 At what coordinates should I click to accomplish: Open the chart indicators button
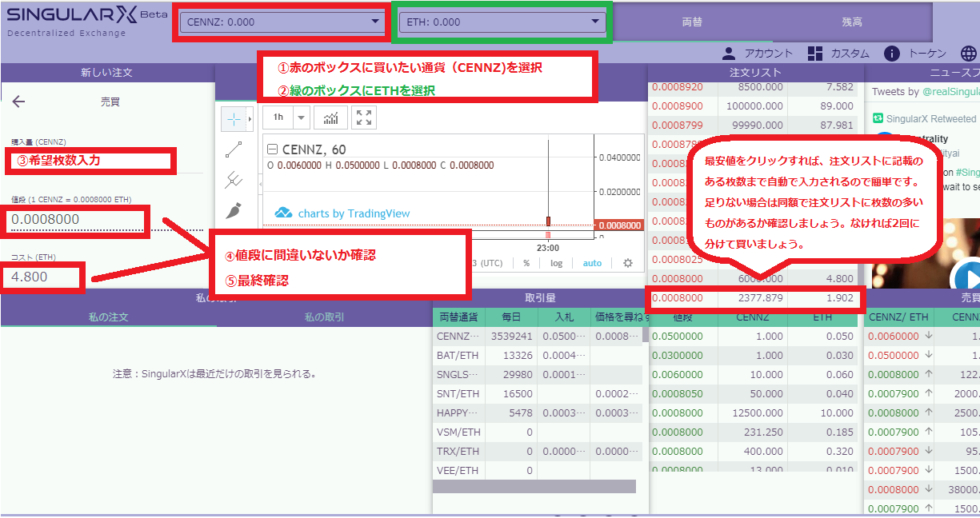tap(330, 118)
